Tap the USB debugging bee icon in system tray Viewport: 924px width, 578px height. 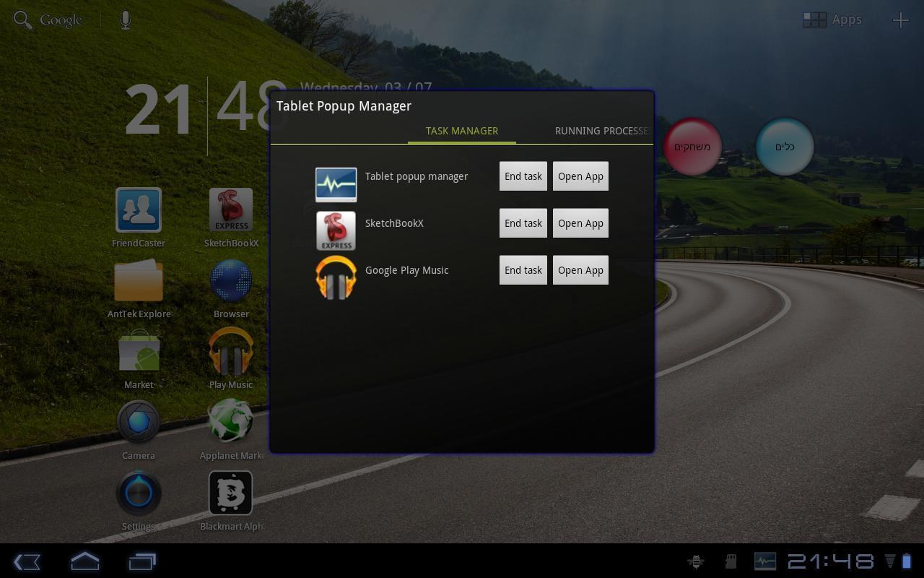click(x=695, y=561)
